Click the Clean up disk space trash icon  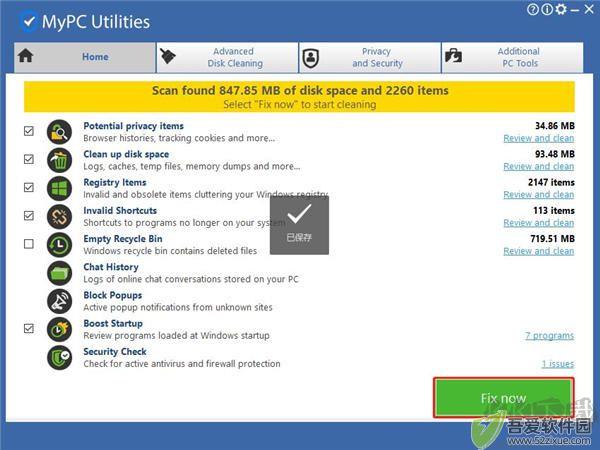coord(59,160)
